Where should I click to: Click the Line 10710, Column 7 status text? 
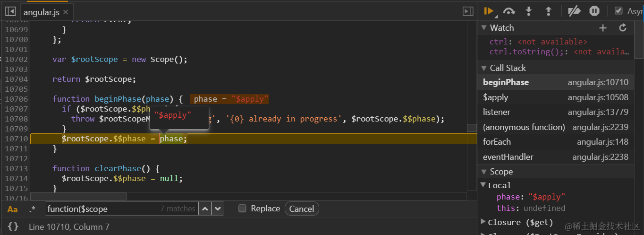point(69,227)
